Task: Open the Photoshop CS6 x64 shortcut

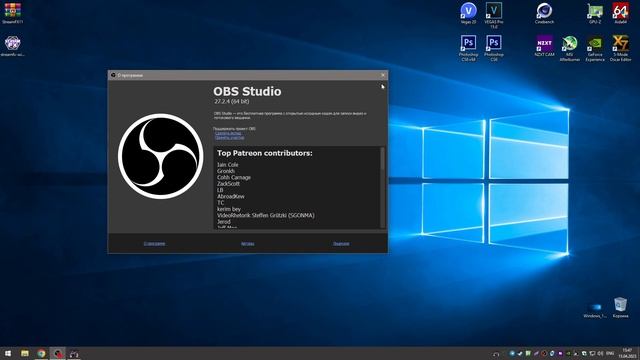Action: [468, 48]
